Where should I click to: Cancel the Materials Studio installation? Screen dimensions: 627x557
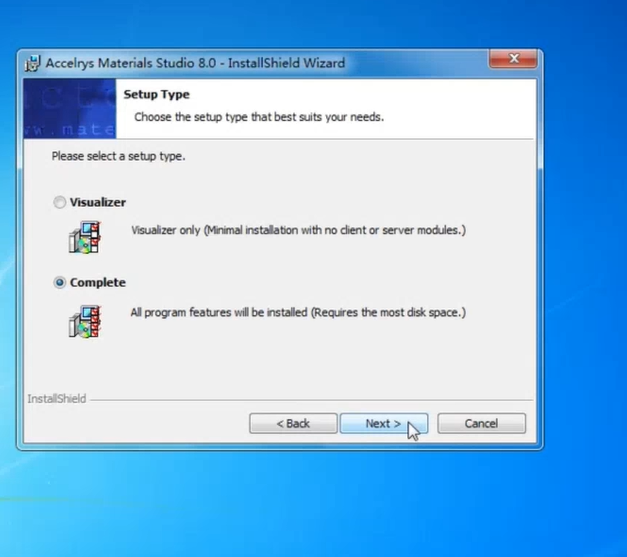tap(481, 423)
